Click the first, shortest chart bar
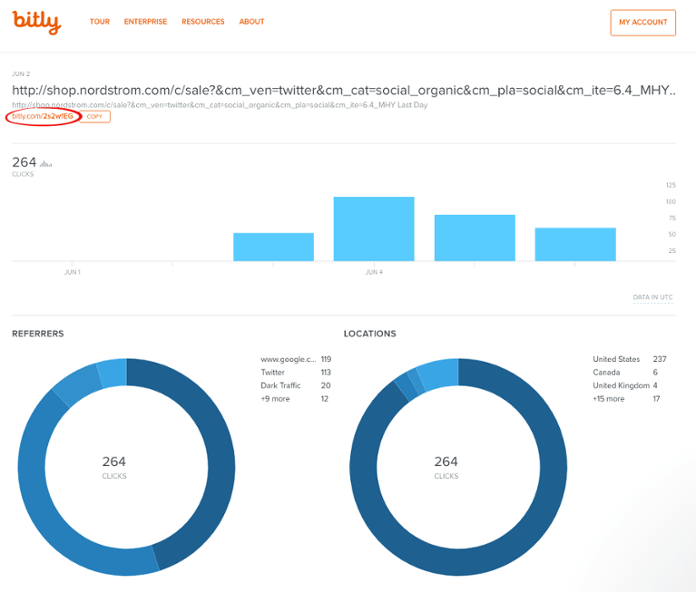Screen dimensions: 696x592 [273, 247]
